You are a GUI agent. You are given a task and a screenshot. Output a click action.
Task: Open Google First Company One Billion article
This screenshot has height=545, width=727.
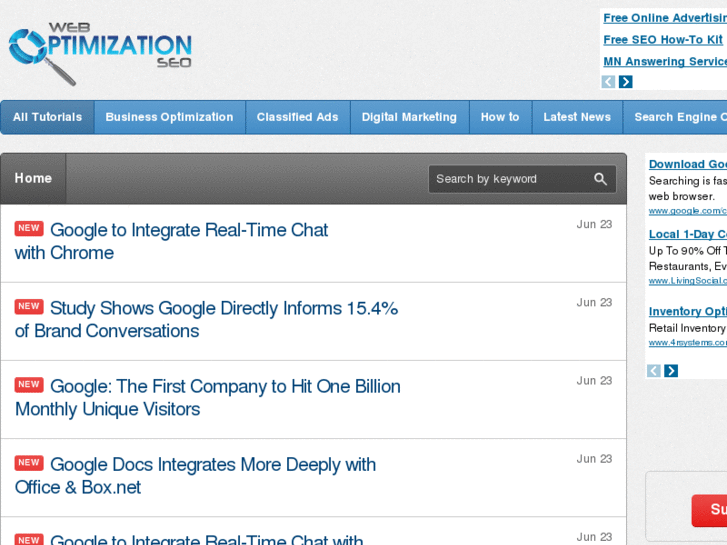(208, 398)
